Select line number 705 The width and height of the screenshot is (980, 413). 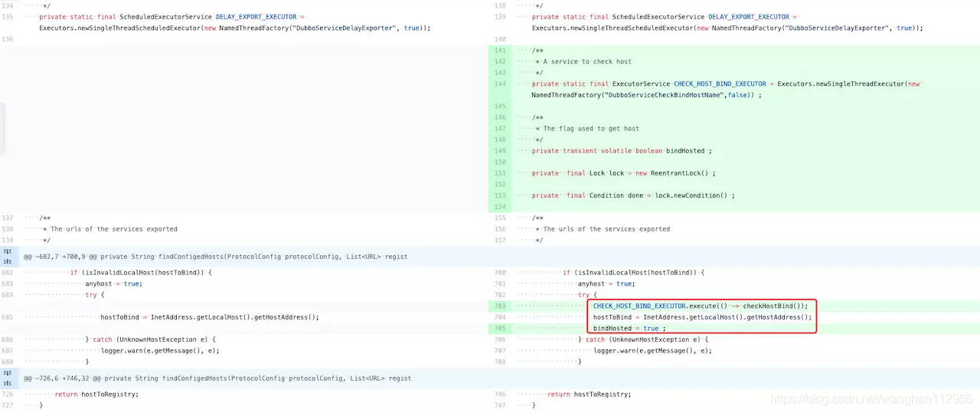point(500,328)
